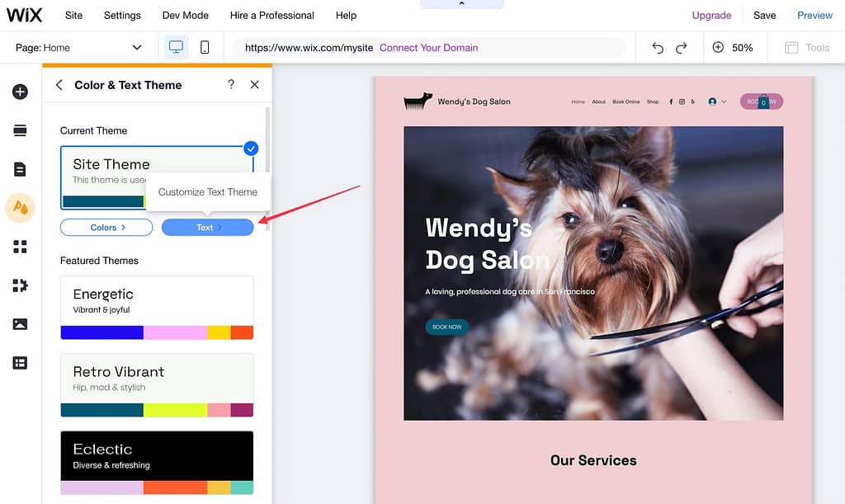Click the dog salon logo on preview
The width and height of the screenshot is (845, 504).
418,101
